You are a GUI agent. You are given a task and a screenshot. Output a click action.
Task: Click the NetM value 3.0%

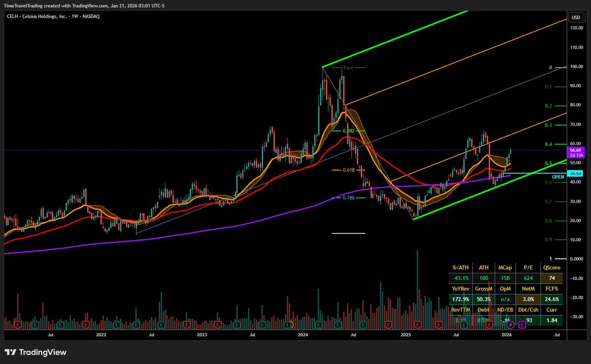[x=528, y=299]
